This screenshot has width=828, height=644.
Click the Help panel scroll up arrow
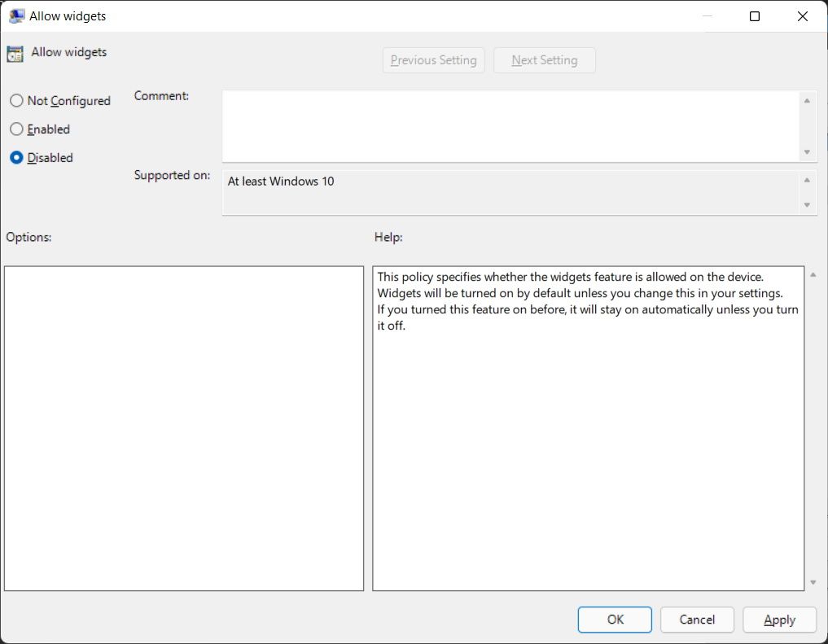click(813, 274)
